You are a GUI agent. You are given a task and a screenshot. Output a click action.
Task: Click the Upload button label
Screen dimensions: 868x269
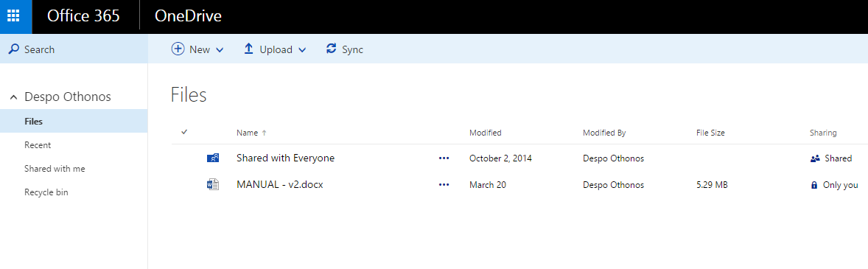[276, 49]
